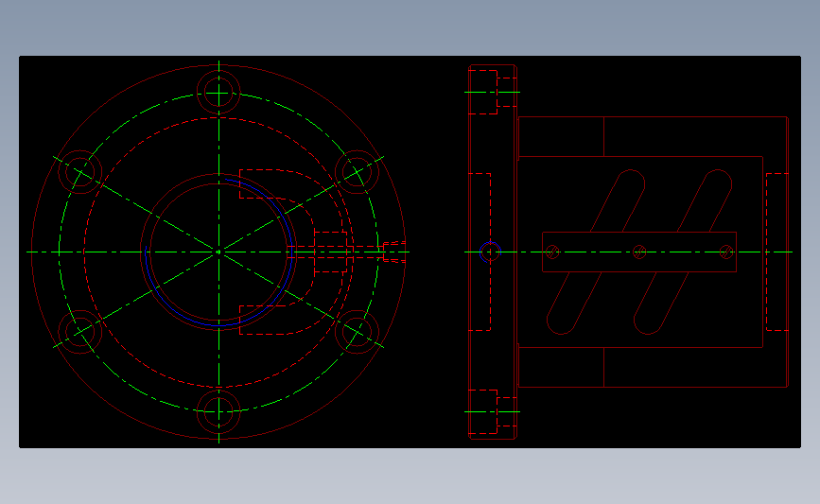Screen dimensions: 820x504
Task: Select the right slanted slot in side view
Action: coord(683,252)
